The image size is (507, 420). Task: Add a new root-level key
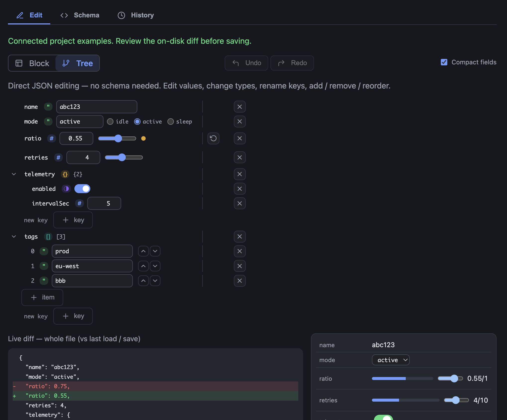(x=73, y=316)
